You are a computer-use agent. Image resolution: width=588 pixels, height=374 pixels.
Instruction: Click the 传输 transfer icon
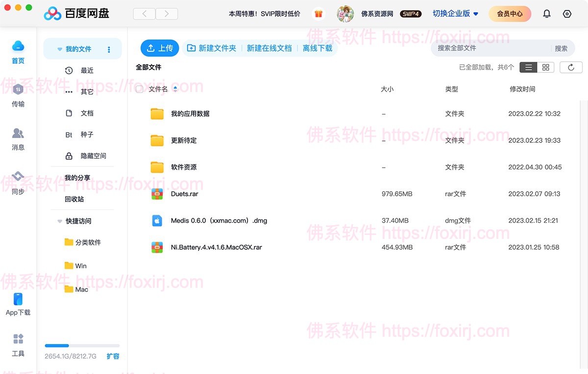pyautogui.click(x=18, y=90)
